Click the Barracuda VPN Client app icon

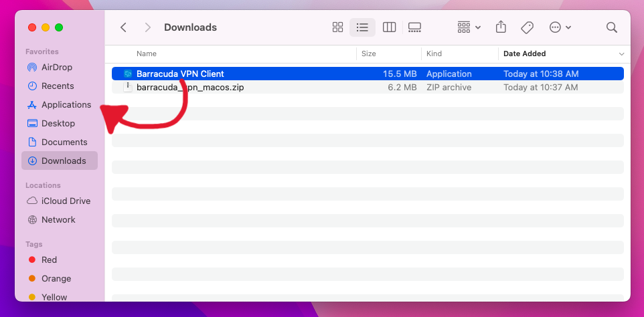[128, 74]
